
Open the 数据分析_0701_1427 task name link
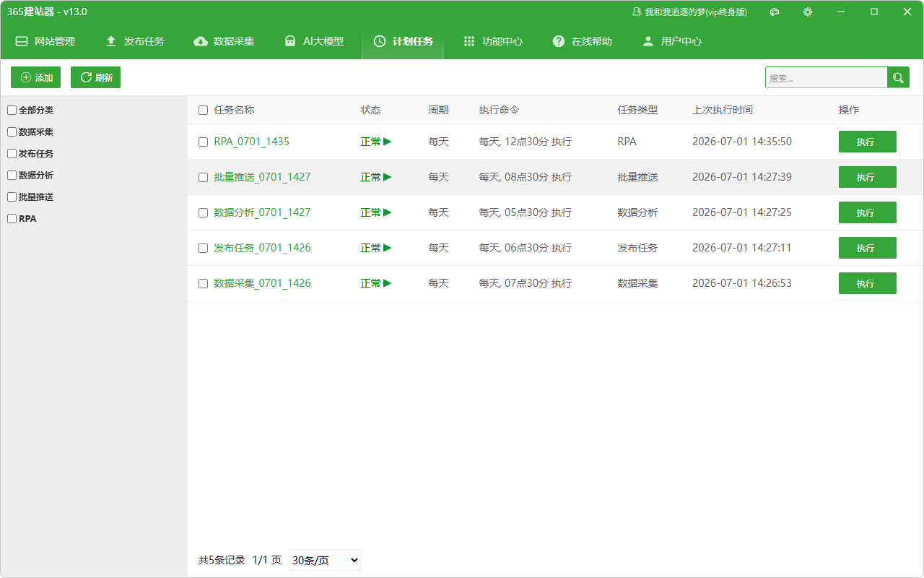point(262,212)
